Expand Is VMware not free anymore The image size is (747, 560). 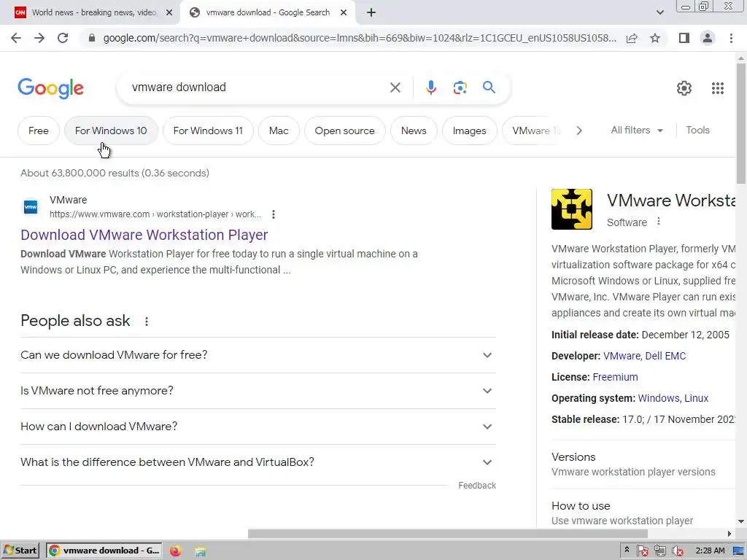258,391
